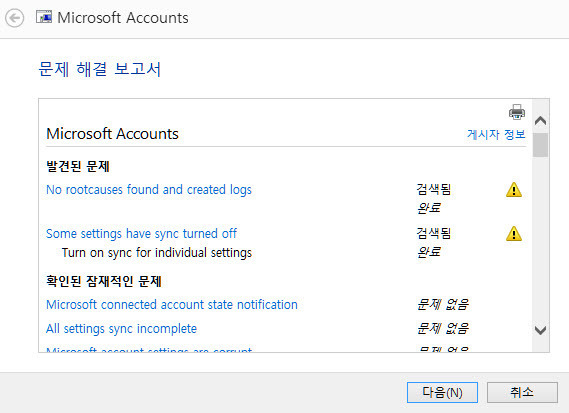Image resolution: width=569 pixels, height=413 pixels.
Task: Click 문제 없음 beside All settings sync incomplete
Action: pos(443,328)
